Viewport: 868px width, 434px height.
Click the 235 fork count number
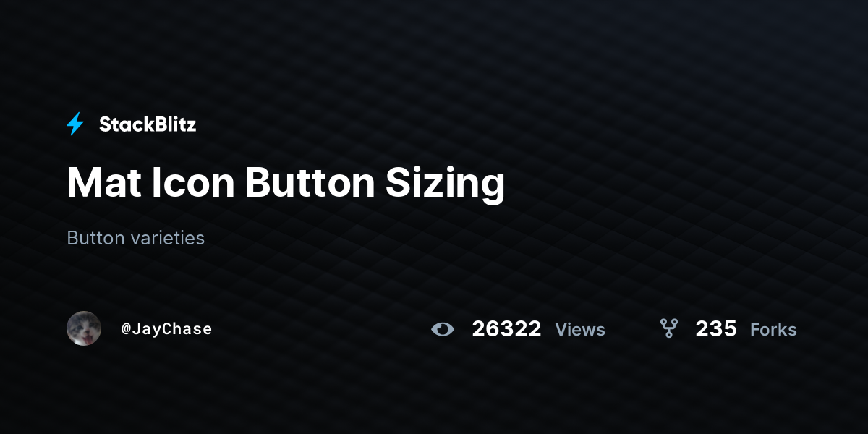716,329
